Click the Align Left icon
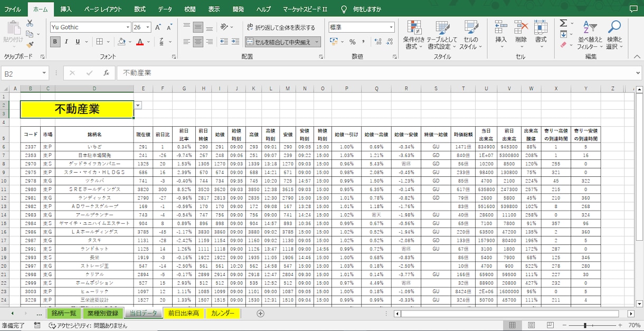 coord(186,42)
